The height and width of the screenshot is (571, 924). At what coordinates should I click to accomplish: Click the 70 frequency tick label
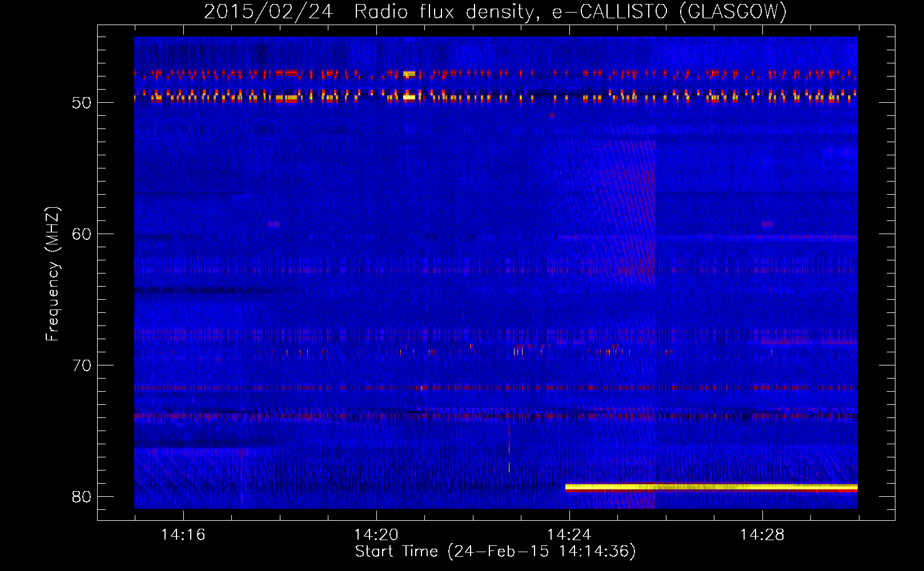82,365
